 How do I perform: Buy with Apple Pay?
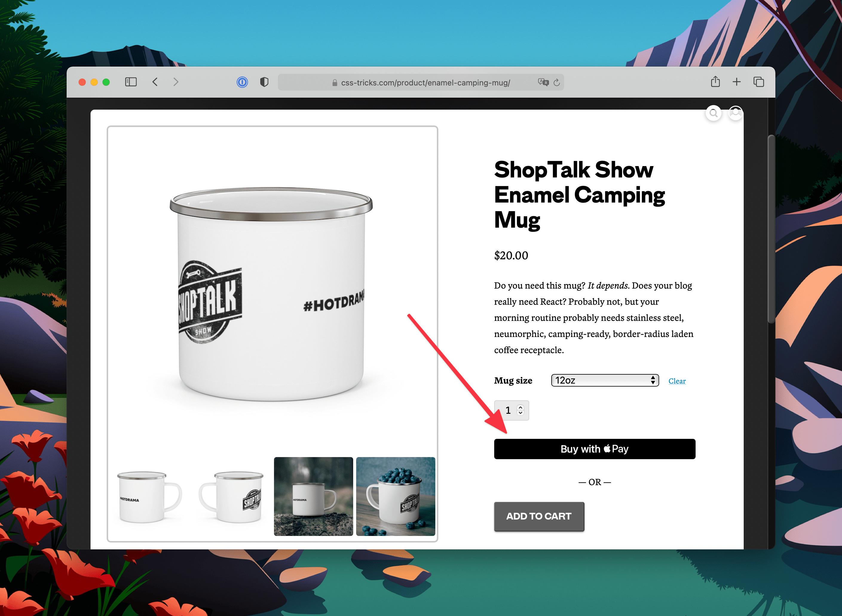[x=594, y=449]
